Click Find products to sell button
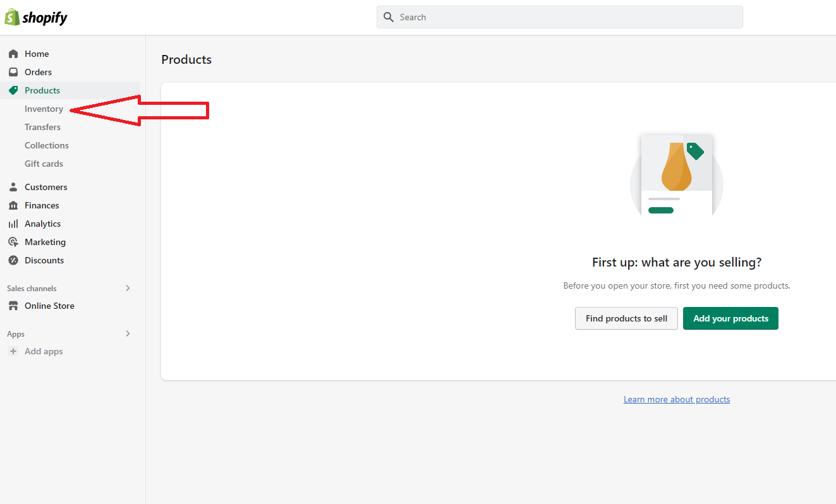Image resolution: width=836 pixels, height=504 pixels. click(626, 318)
